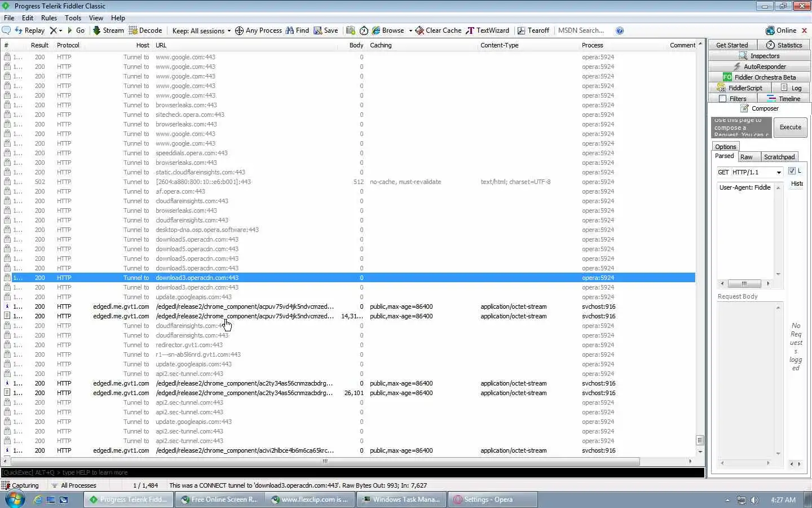Open the File menu

[x=9, y=18]
